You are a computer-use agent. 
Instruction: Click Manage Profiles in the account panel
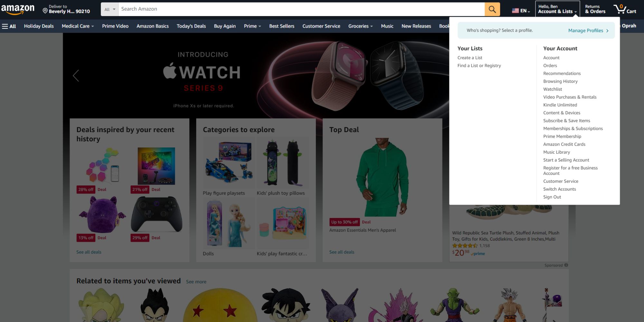pyautogui.click(x=586, y=30)
